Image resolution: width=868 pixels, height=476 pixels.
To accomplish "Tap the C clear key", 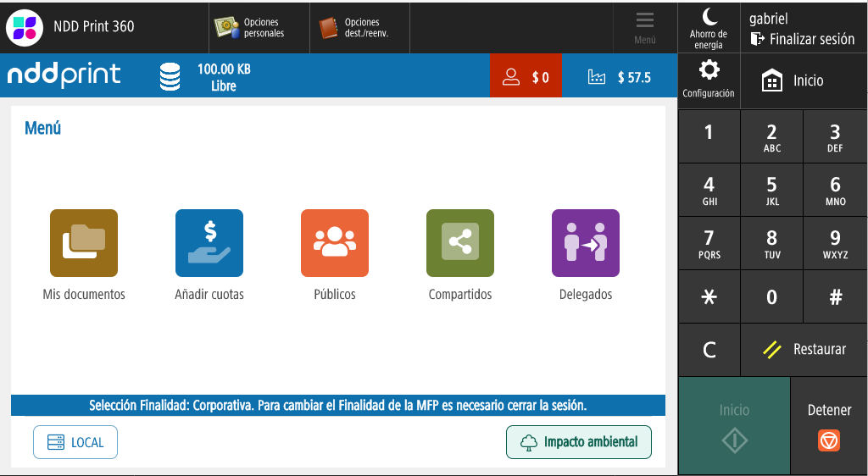I will click(709, 350).
